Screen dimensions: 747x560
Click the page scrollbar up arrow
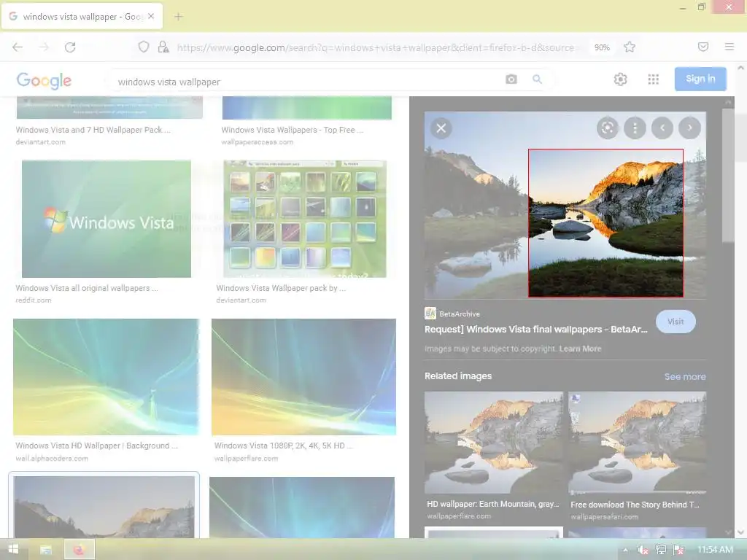(x=741, y=68)
